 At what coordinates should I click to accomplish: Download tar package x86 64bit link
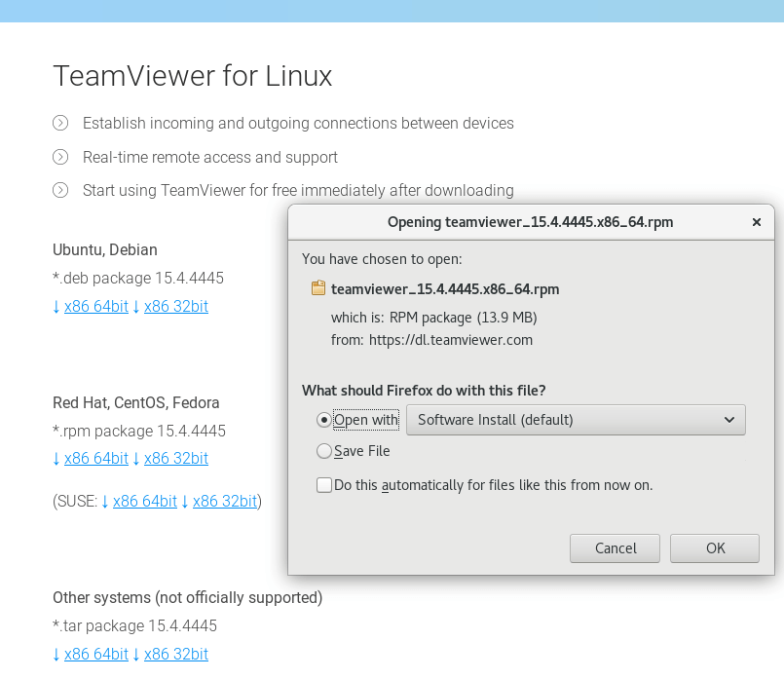(x=95, y=654)
